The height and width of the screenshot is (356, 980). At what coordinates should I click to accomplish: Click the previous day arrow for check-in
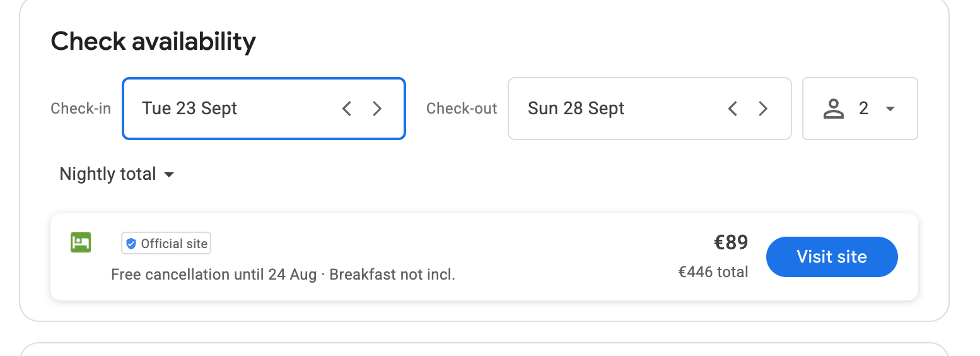tap(346, 109)
